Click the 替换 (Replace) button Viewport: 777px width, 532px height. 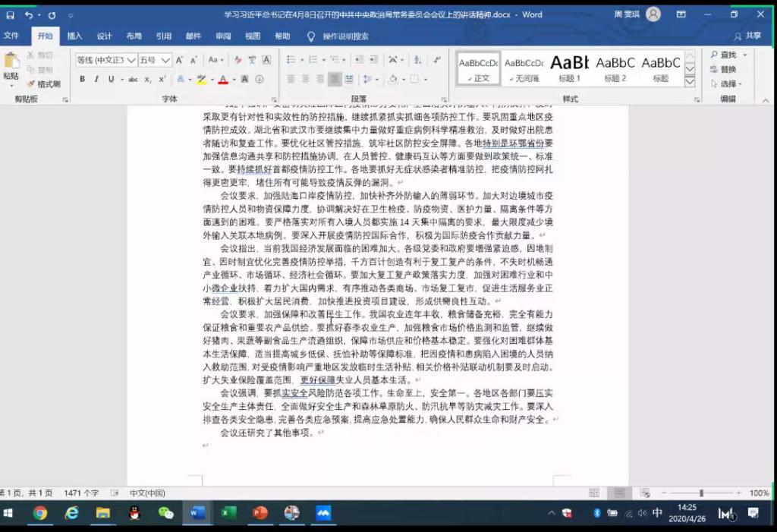pyautogui.click(x=727, y=69)
